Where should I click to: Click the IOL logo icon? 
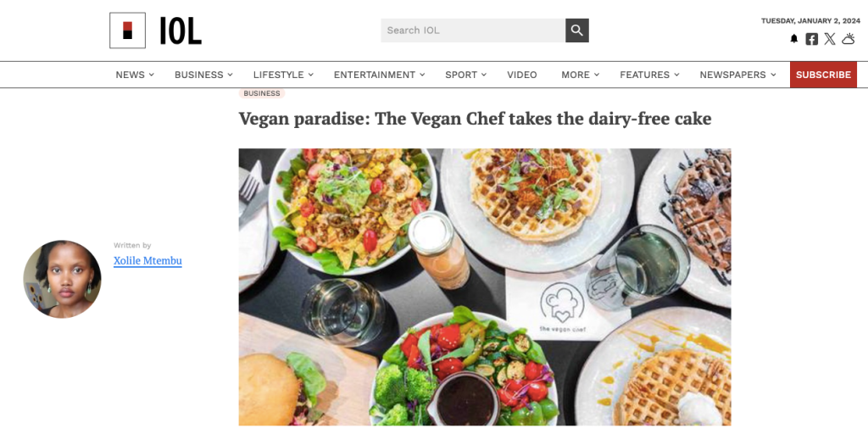pos(127,31)
